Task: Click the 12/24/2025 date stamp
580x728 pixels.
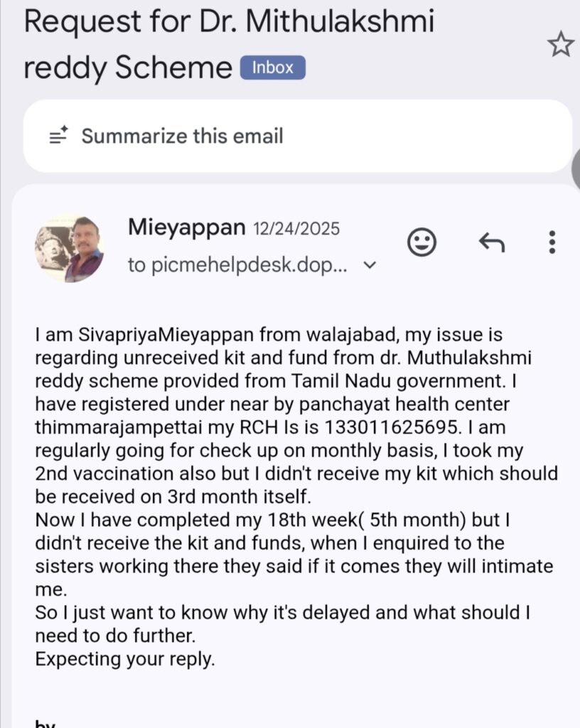Action: (296, 229)
